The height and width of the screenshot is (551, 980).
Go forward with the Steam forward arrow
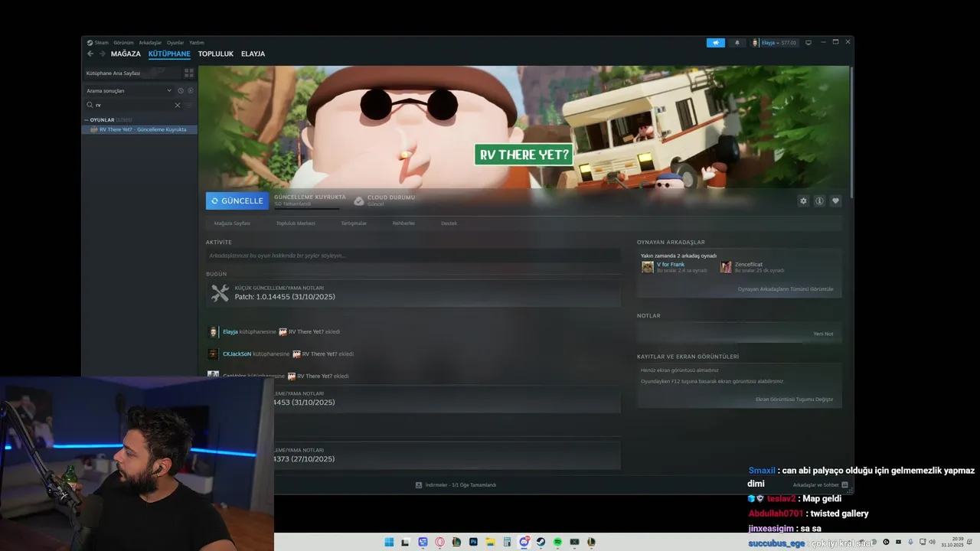(x=102, y=54)
